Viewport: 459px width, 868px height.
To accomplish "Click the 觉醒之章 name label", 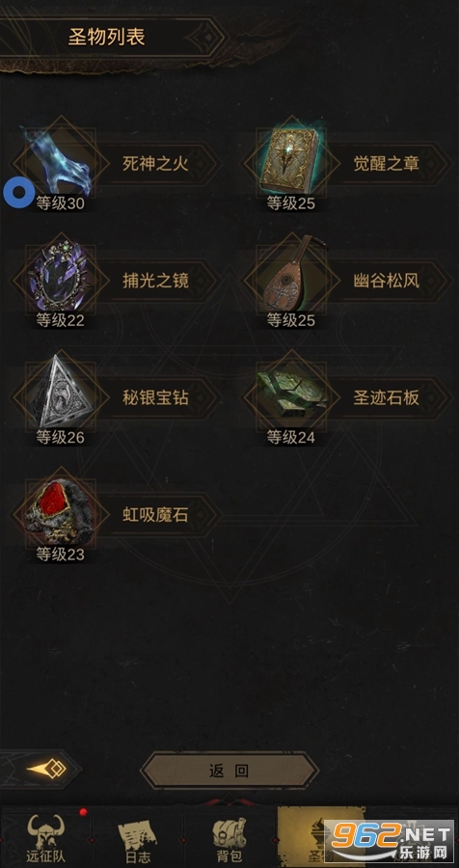I will click(387, 163).
